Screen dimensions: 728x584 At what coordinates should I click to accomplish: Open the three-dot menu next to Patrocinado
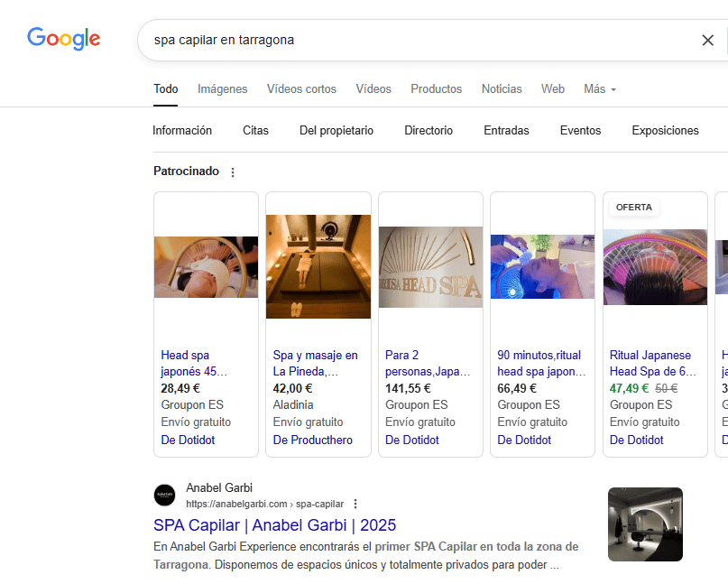coord(233,172)
